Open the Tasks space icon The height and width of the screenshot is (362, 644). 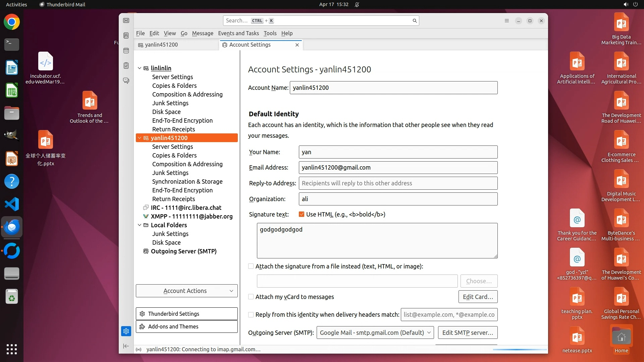tap(126, 66)
